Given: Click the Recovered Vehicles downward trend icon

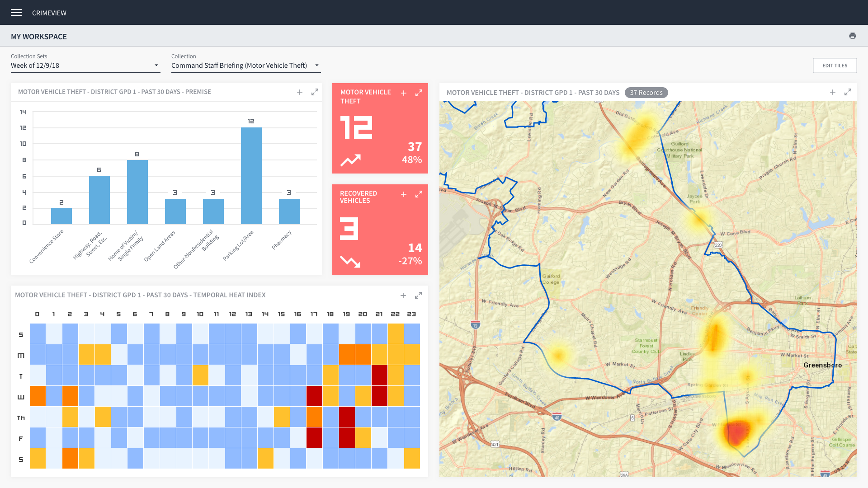Looking at the screenshot, I should (350, 261).
